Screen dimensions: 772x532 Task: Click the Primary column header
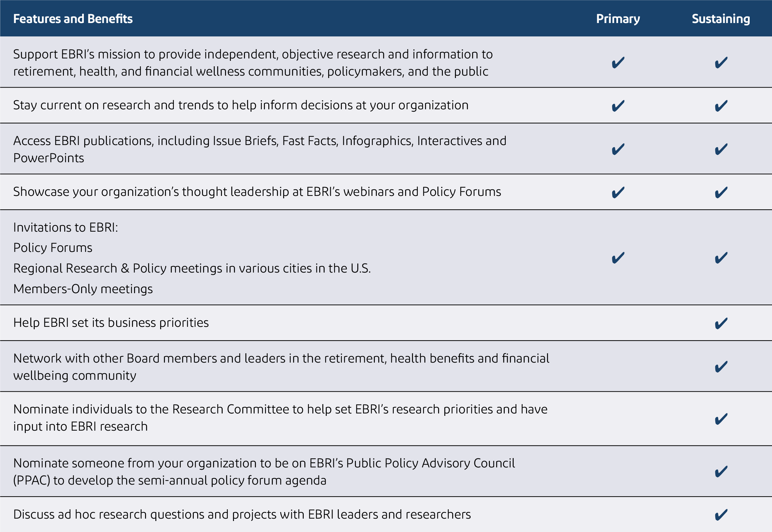click(618, 19)
